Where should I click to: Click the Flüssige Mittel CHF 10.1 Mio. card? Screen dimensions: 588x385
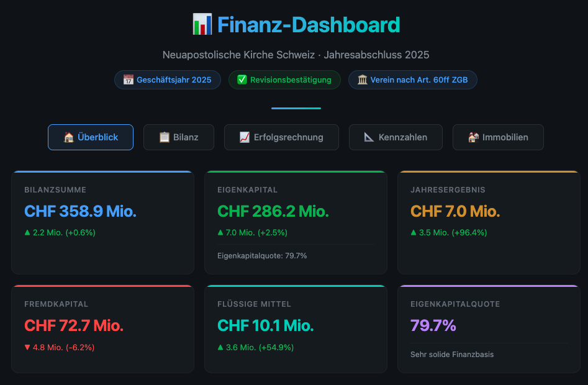296,328
